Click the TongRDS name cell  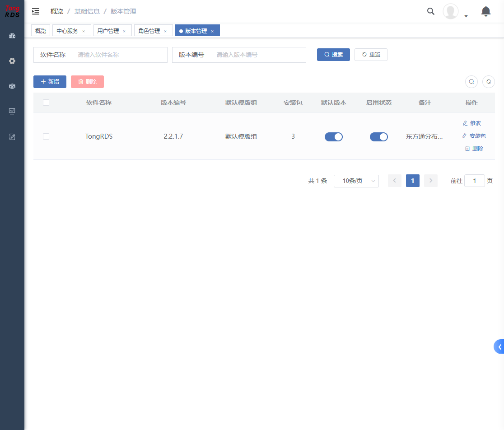coord(99,136)
